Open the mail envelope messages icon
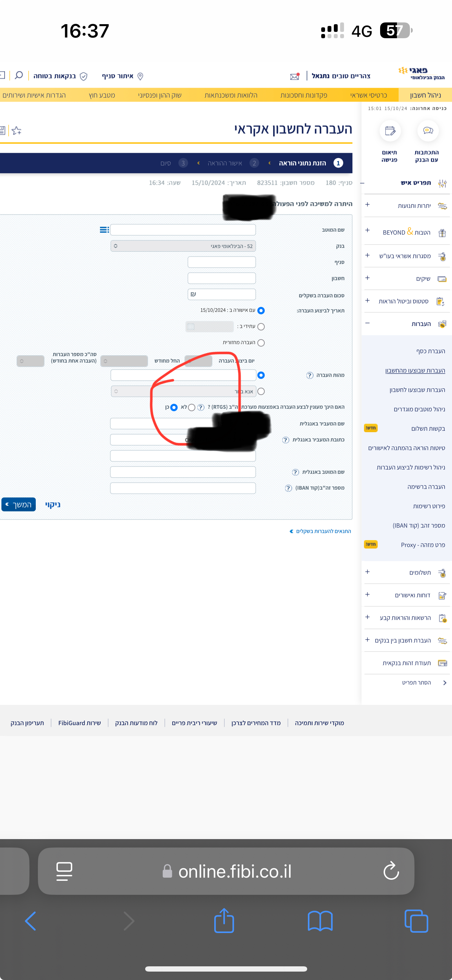This screenshot has height=980, width=452. [295, 76]
